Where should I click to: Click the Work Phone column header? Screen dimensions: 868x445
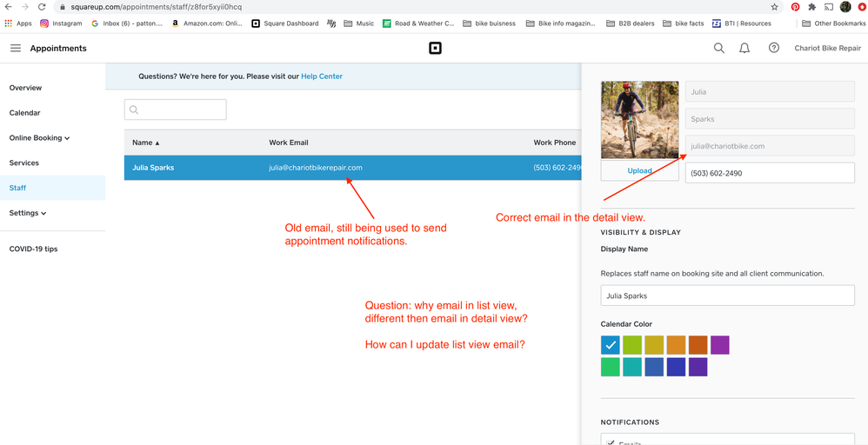tap(555, 143)
